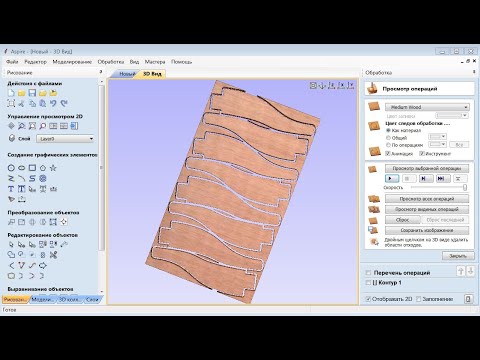480x360 pixels.
Task: Click the layer icon beside the Слой label
Action: [12, 138]
